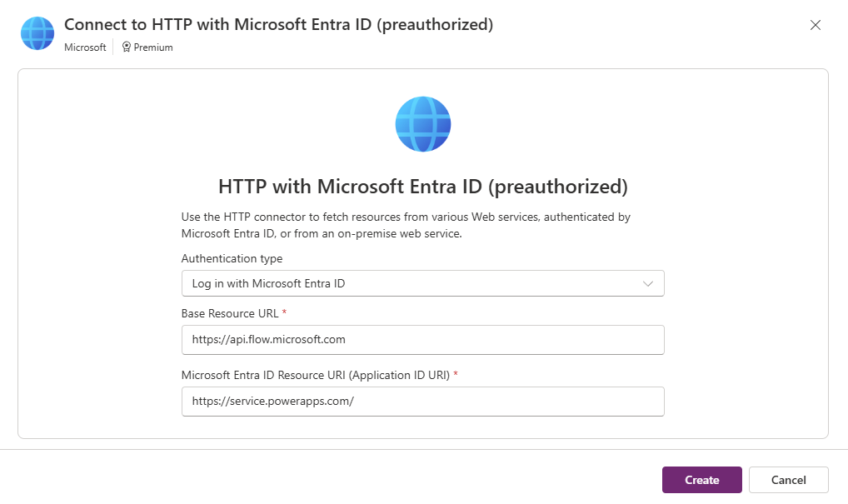Click the Authentication type field label

pos(232,258)
